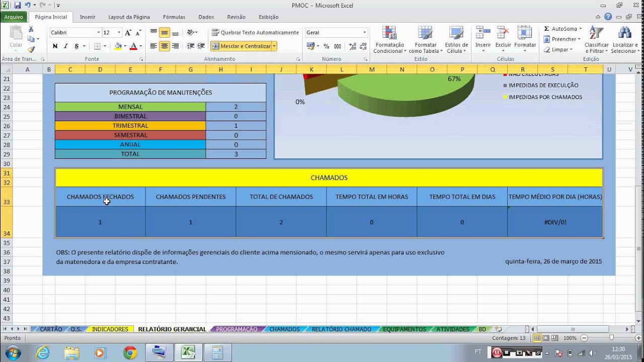The image size is (644, 362).
Task: Open the PROGRAMAÇÃO sheet tab
Action: point(236,329)
